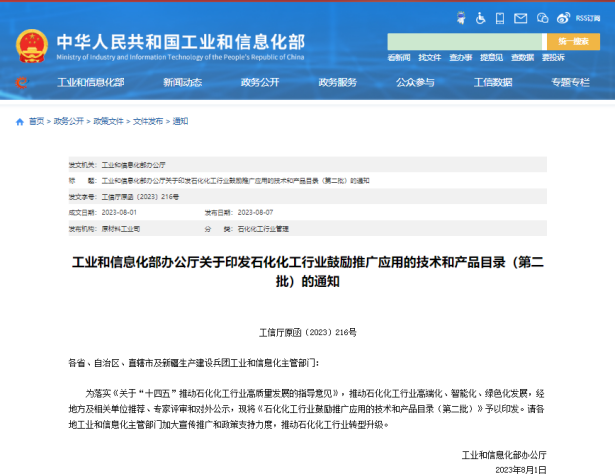This screenshot has width=616, height=475.
Task: Click the 标题 row document title text
Action: (x=236, y=181)
